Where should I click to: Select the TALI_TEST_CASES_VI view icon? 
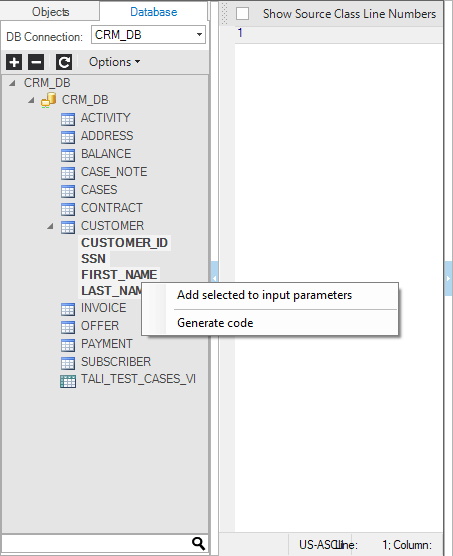click(68, 381)
